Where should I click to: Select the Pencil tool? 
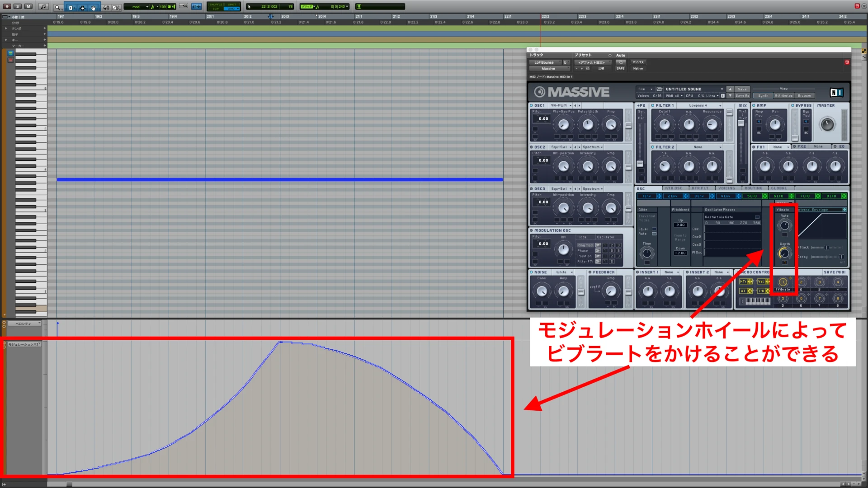pyautogui.click(x=116, y=7)
